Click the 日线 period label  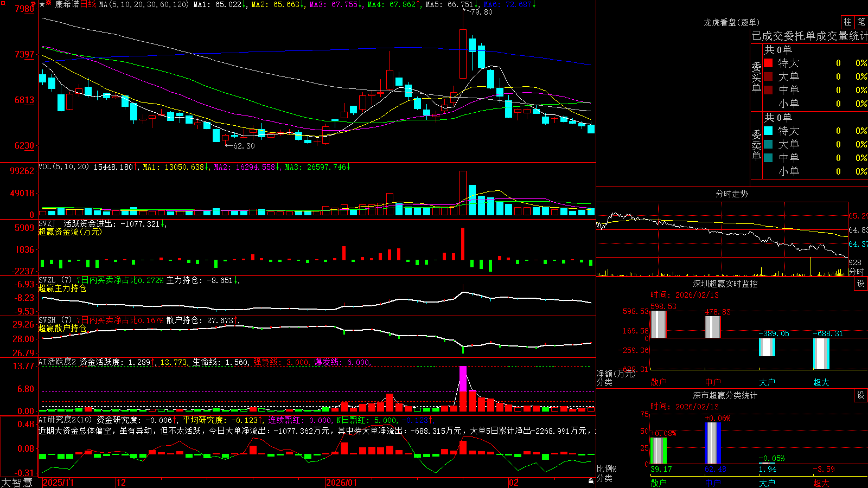88,4
